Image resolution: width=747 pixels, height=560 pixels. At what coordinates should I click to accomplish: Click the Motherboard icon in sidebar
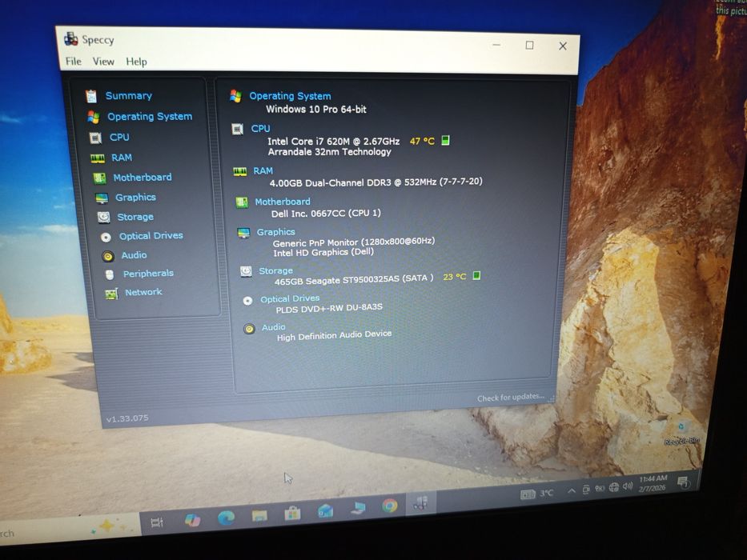(x=99, y=178)
